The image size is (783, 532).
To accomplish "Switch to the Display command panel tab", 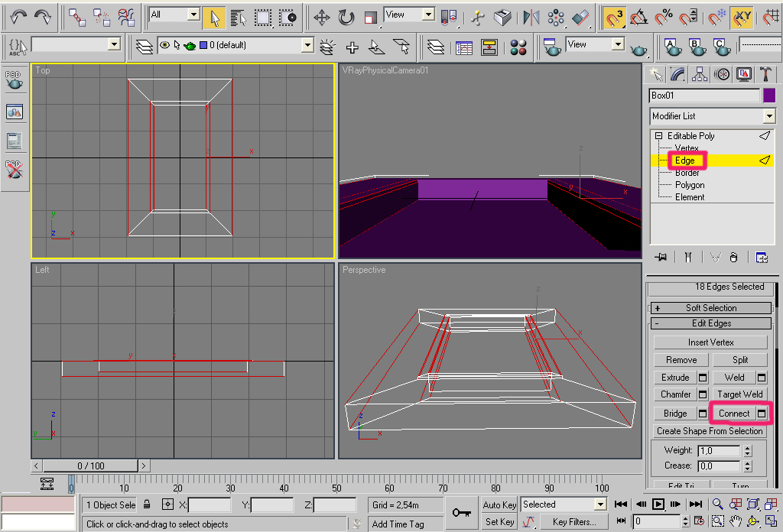I will 743,74.
